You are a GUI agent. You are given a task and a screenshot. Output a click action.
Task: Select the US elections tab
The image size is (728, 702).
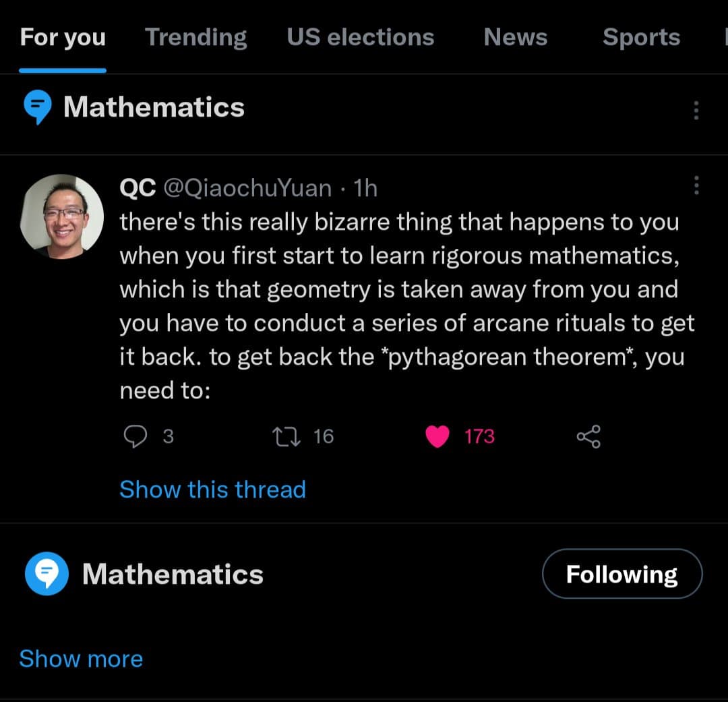click(x=361, y=37)
